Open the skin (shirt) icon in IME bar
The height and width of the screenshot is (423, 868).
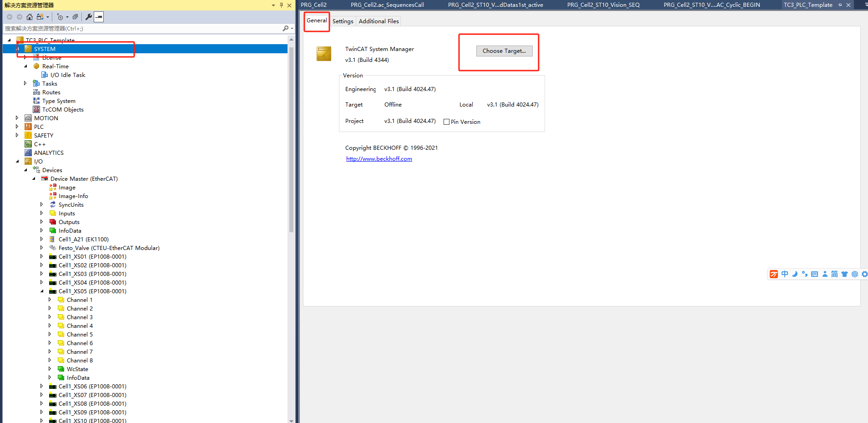click(x=845, y=274)
